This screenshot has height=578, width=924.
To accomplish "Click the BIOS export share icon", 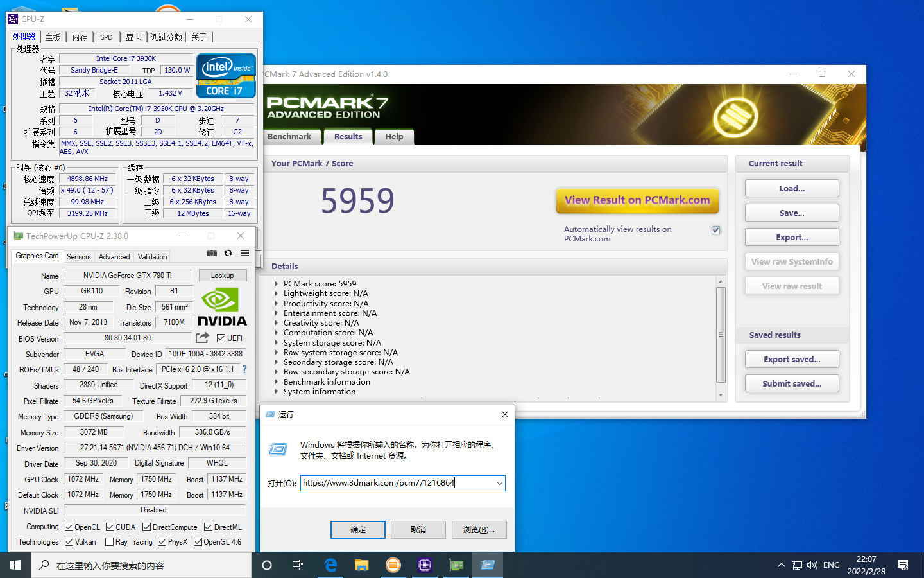I will tap(203, 338).
